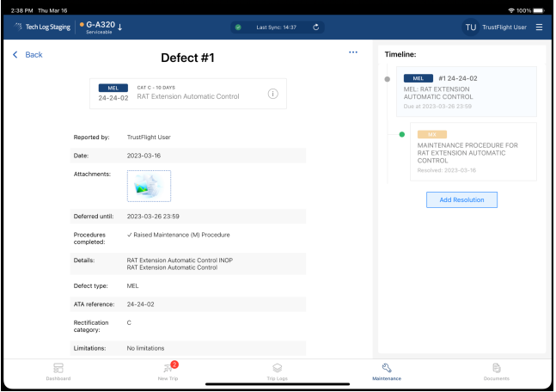Viewport: 556px width, 392px height.
Task: Expand the G-A320 aircraft selector
Action: click(x=103, y=28)
